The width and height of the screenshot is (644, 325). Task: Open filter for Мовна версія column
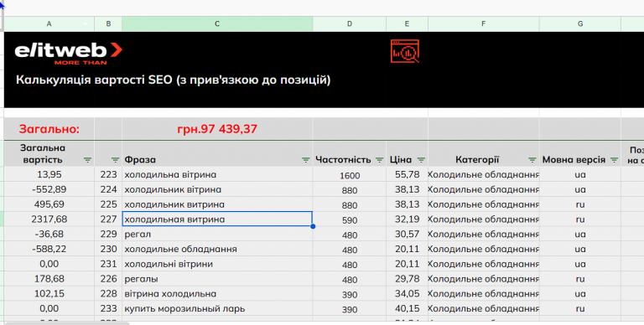tap(614, 160)
